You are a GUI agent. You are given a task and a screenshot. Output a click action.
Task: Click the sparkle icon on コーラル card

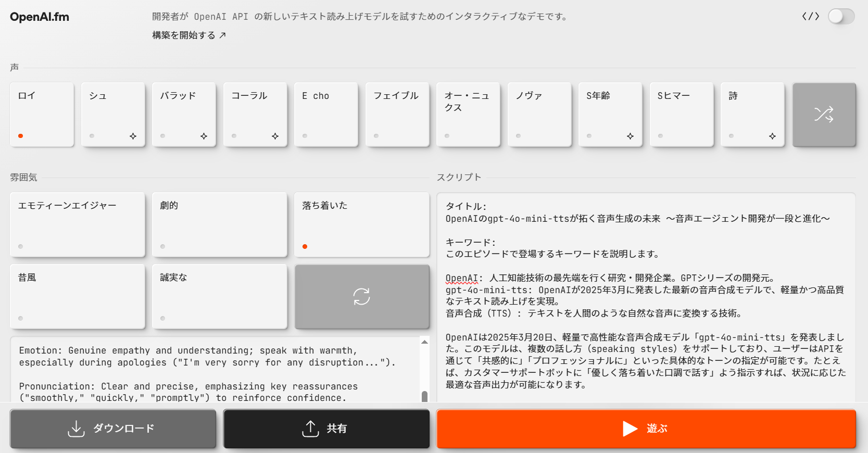coord(275,136)
